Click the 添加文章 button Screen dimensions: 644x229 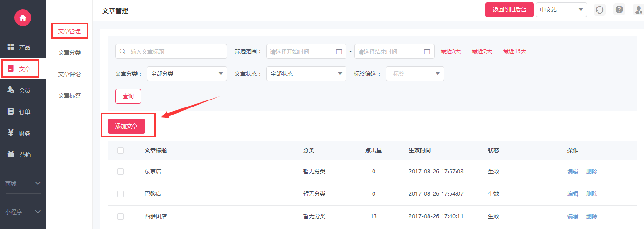pyautogui.click(x=126, y=126)
